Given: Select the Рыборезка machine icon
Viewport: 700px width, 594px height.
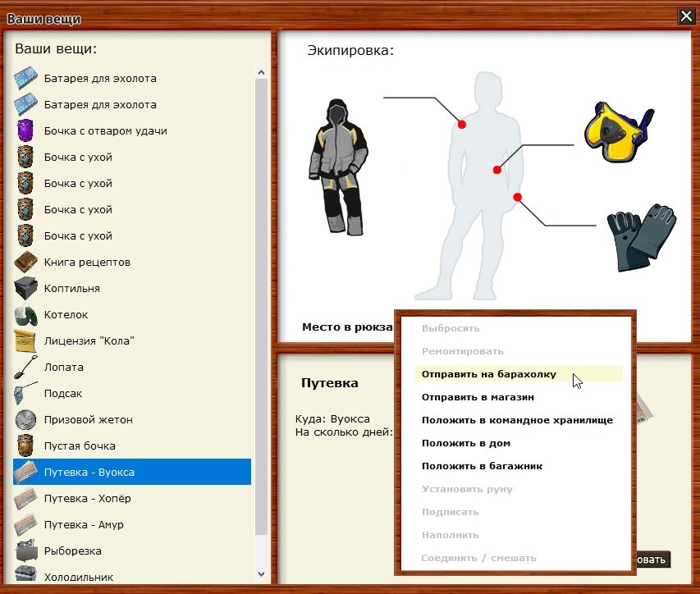Looking at the screenshot, I should click(25, 551).
